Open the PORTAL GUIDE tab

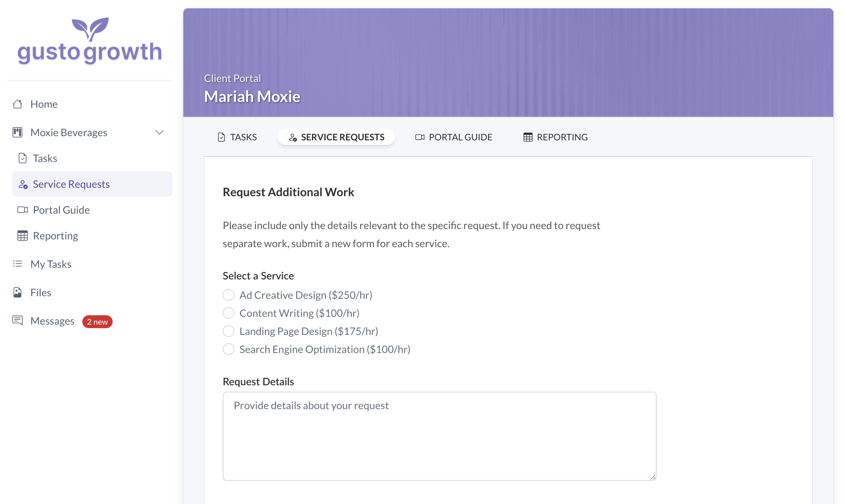pos(454,137)
